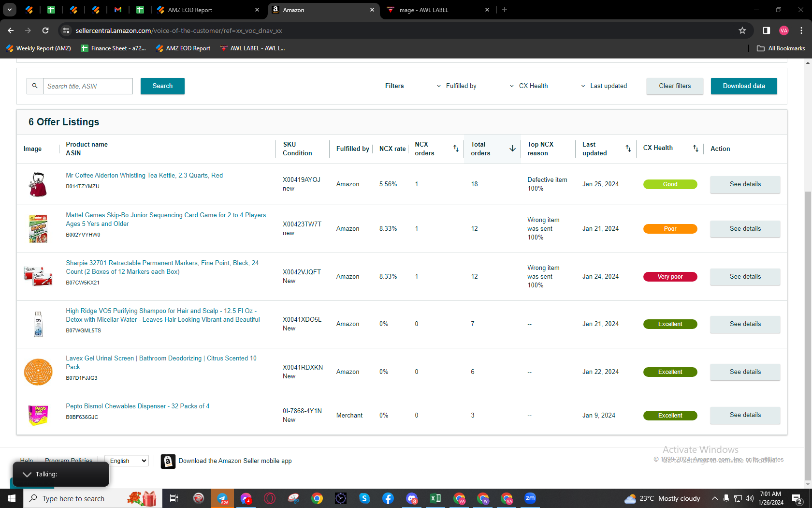Bookmark this page with the star icon

[742, 30]
